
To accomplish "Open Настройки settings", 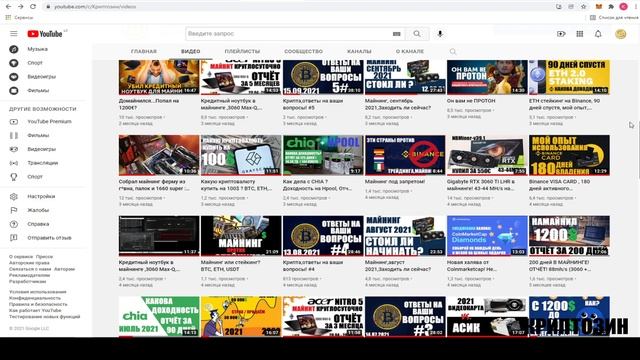I will (42, 196).
